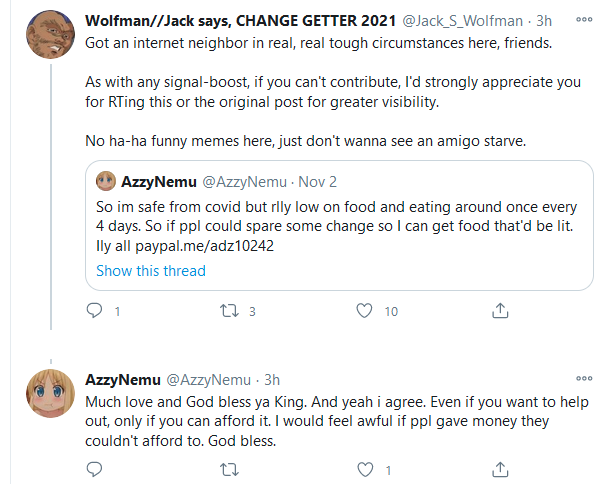This screenshot has width=598, height=484.
Task: Reply to Wolfman//Jack's tweet
Action: 95,311
